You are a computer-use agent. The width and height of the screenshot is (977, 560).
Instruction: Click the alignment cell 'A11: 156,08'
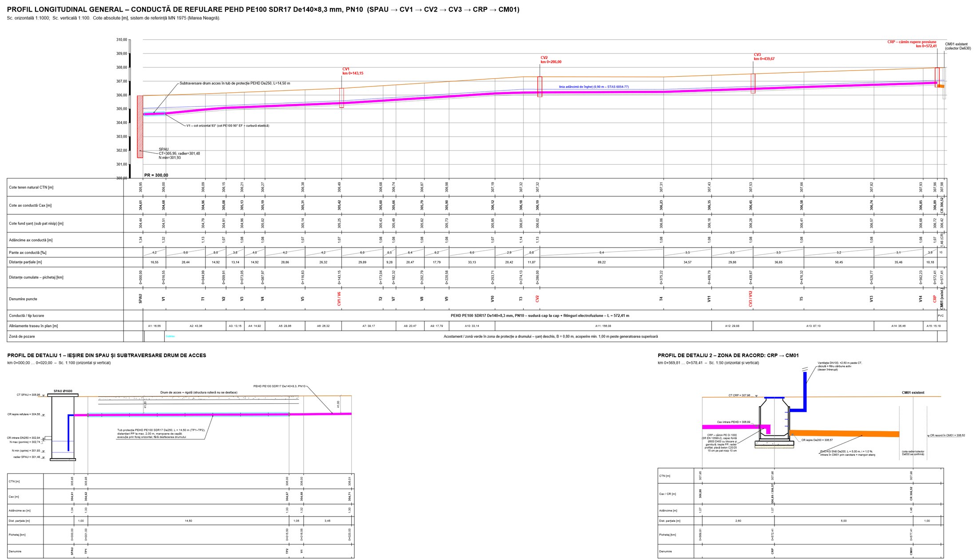pos(603,326)
